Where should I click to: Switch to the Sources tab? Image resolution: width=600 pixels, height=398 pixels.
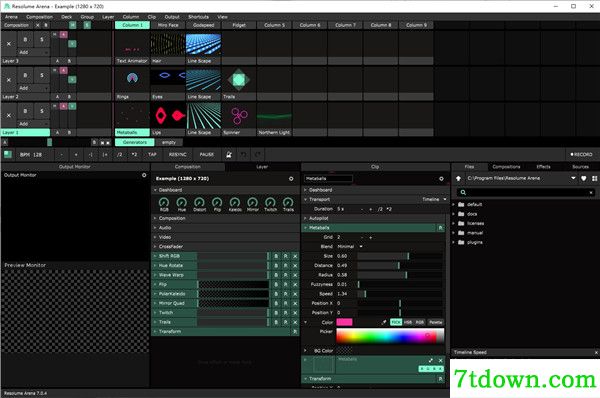(580, 167)
